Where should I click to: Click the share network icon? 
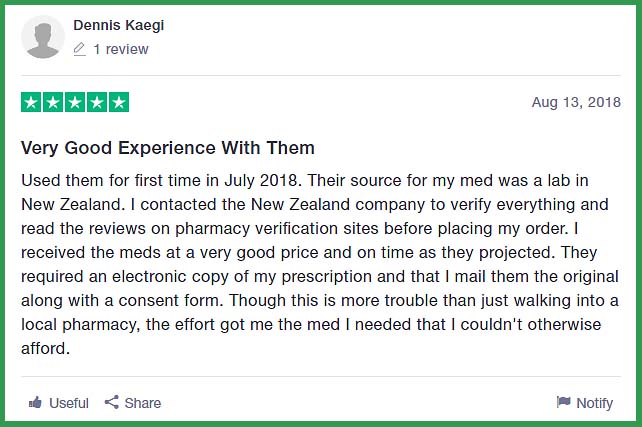coord(111,402)
